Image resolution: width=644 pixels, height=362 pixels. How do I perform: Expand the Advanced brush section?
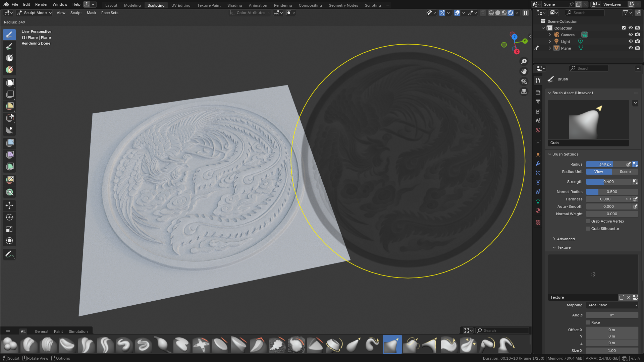(x=566, y=239)
